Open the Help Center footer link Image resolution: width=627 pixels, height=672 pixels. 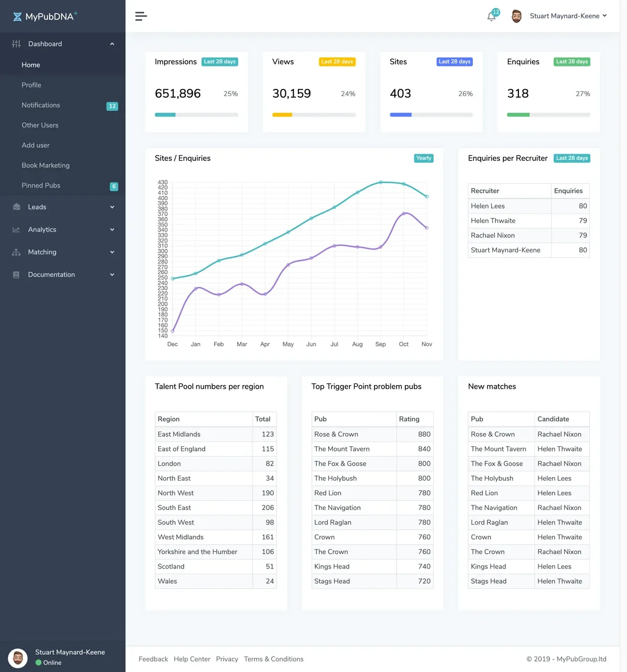pos(192,659)
